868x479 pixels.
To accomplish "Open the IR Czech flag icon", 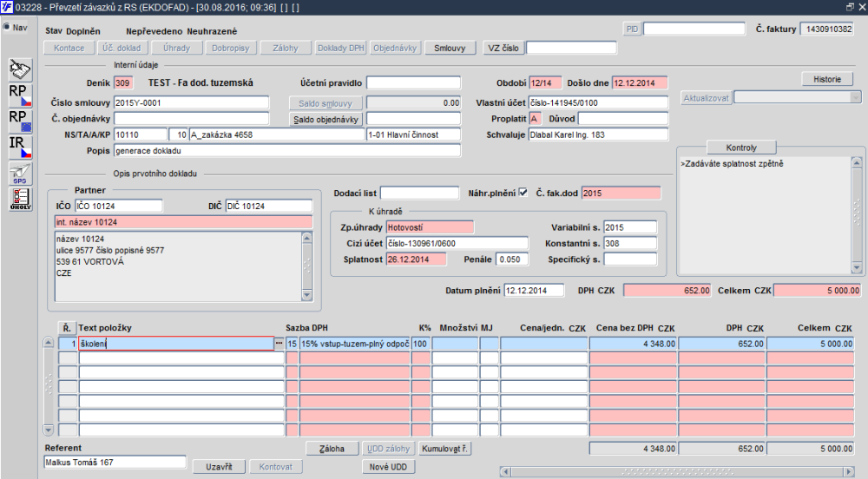I will 21,148.
